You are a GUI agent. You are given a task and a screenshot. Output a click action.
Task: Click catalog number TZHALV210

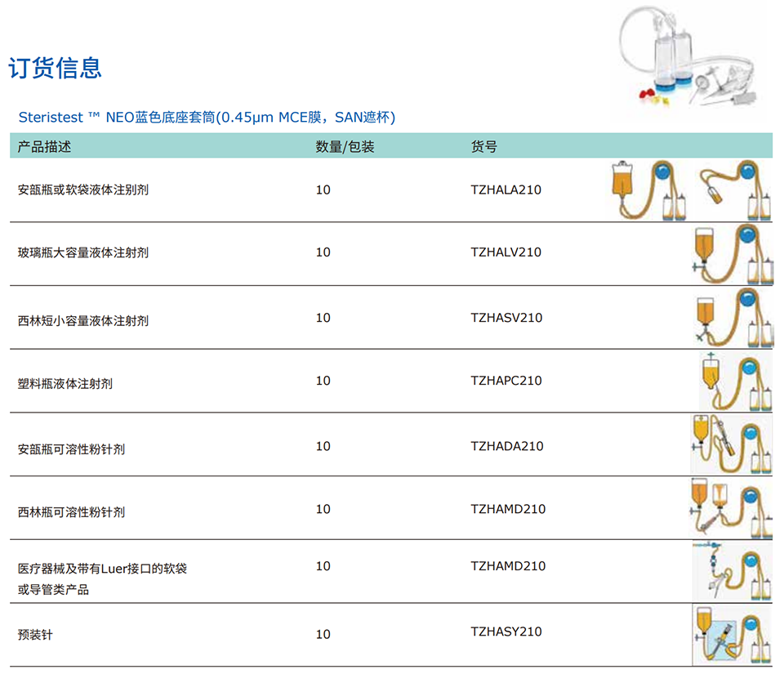click(506, 252)
